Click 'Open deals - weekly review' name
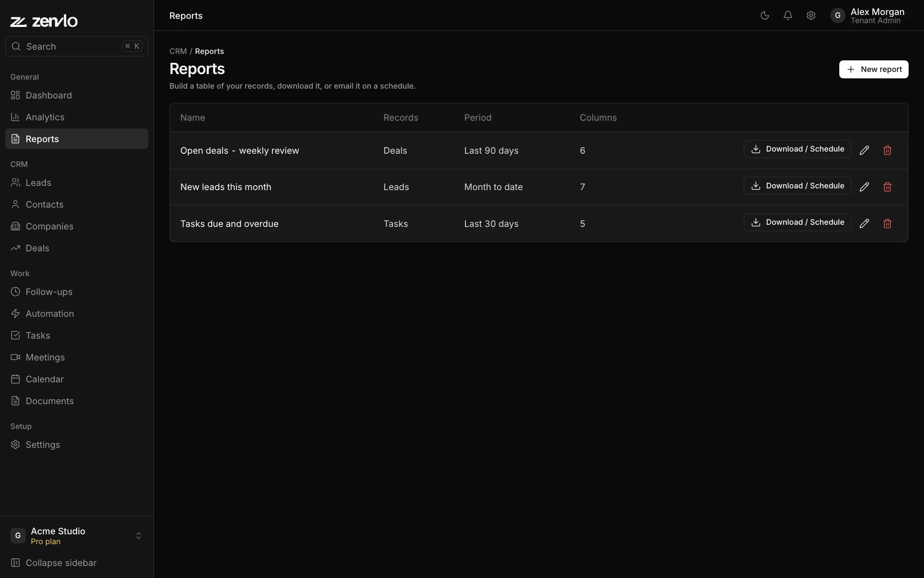Image resolution: width=924 pixels, height=578 pixels. click(x=240, y=151)
